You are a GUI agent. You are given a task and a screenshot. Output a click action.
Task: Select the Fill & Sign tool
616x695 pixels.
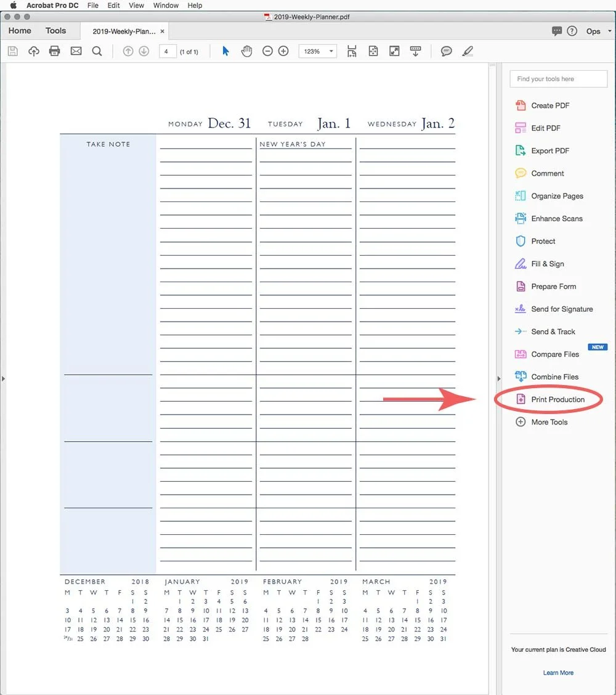547,264
